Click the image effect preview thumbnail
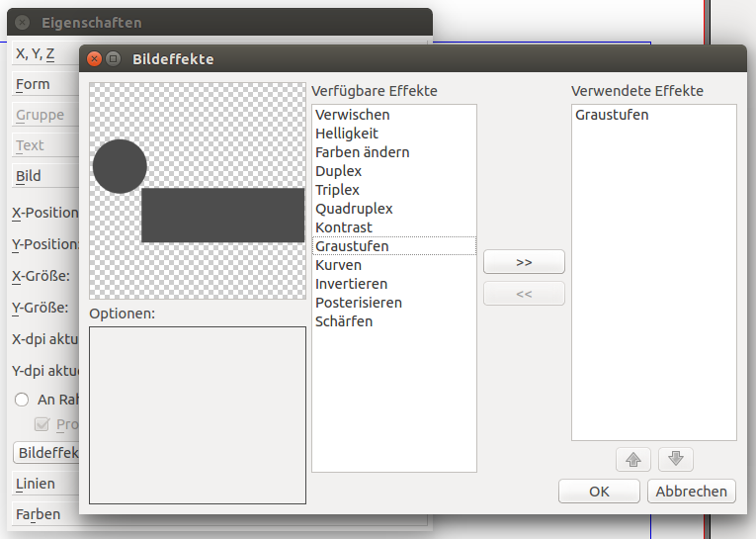Screen dimensions: 756x539 coord(198,188)
